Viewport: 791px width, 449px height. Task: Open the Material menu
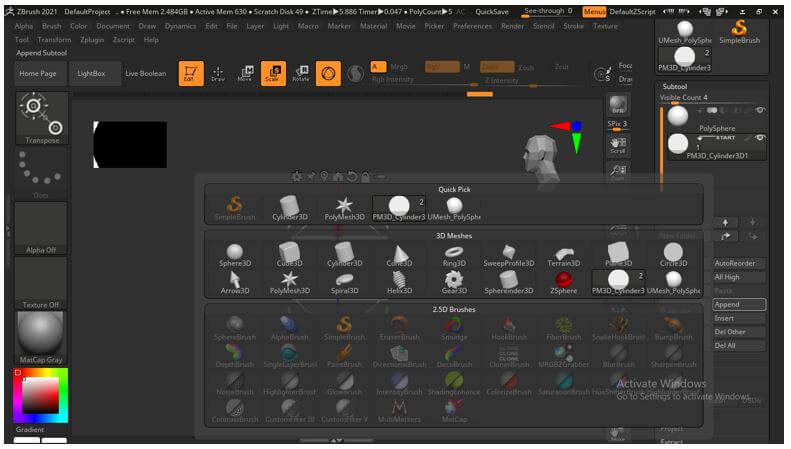point(373,26)
